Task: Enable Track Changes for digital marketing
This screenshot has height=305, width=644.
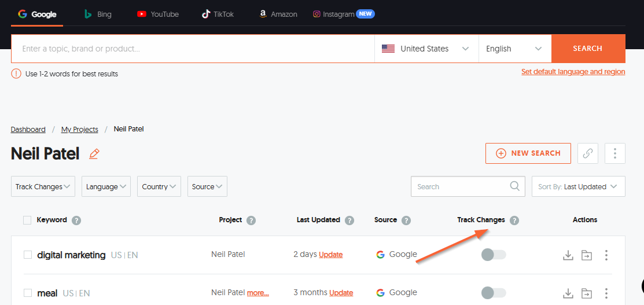Action: [x=494, y=255]
